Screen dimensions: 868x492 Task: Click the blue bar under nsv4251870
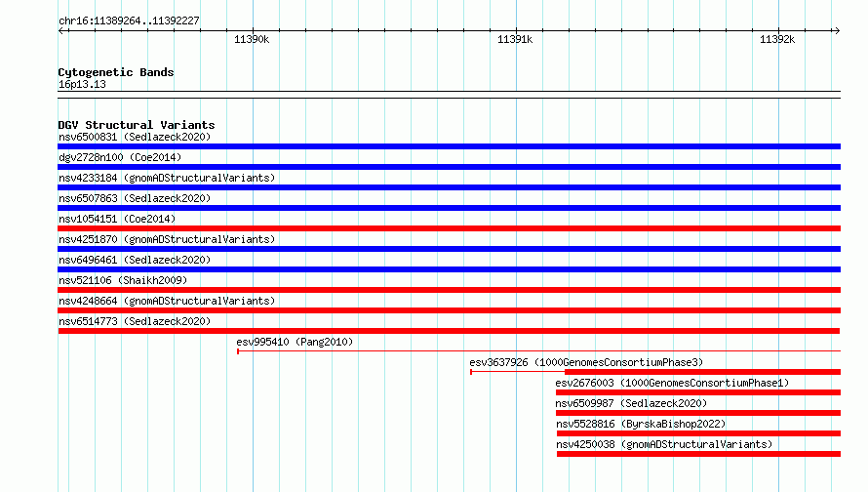(449, 249)
